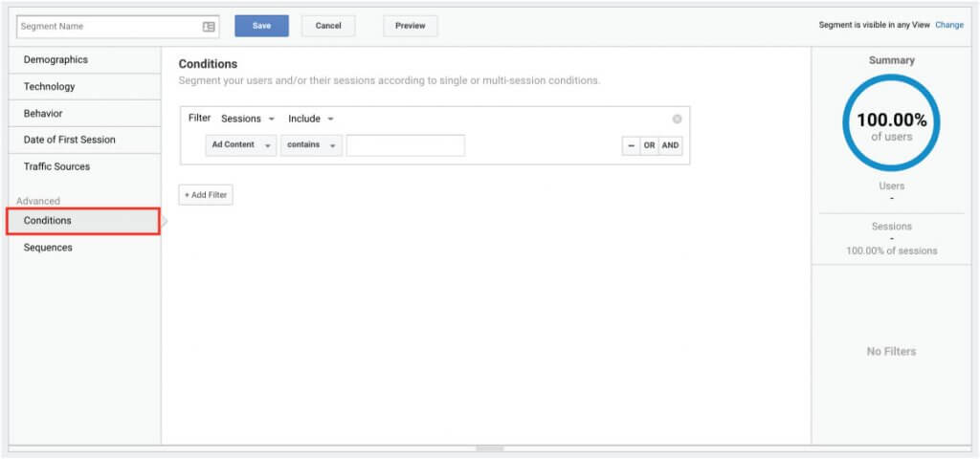Cancel segment creation
The width and height of the screenshot is (980, 459).
(328, 26)
